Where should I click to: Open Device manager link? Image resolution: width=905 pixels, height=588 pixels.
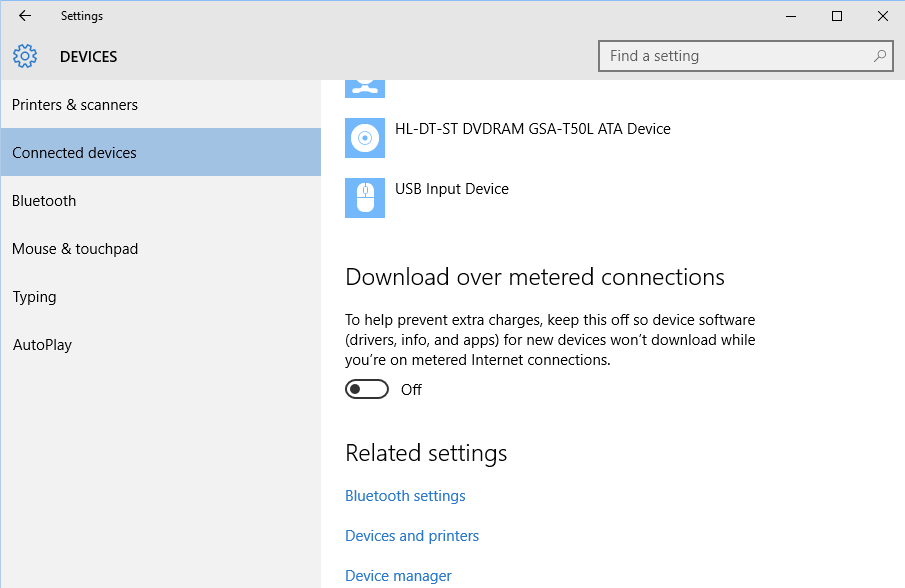click(x=398, y=575)
